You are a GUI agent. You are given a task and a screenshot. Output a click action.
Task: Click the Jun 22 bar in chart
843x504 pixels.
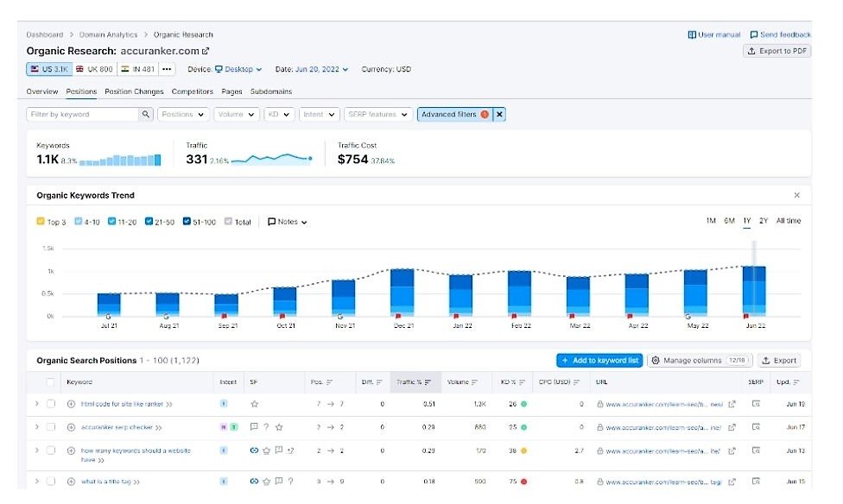pos(754,291)
